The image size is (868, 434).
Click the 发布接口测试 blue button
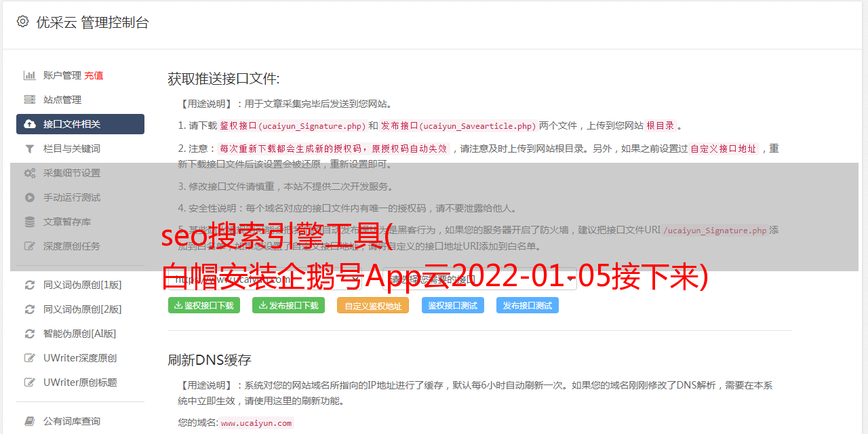click(x=528, y=305)
